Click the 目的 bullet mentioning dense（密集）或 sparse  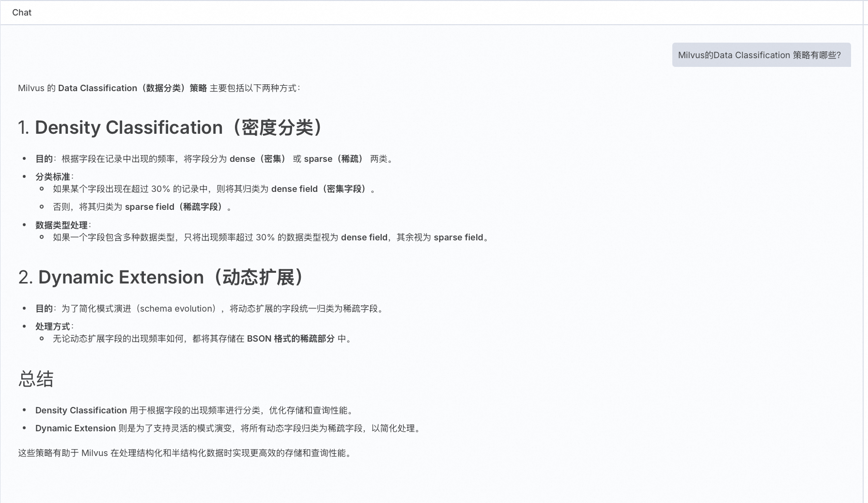click(214, 159)
